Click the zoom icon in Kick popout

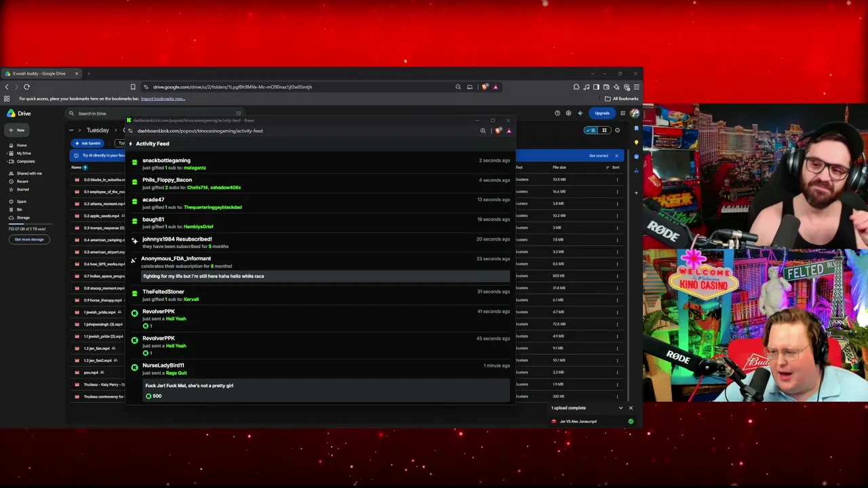pos(483,131)
